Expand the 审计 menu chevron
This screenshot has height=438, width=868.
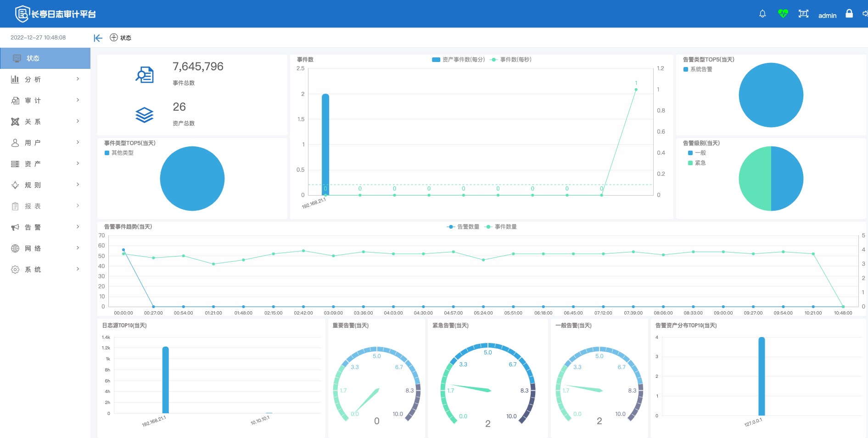(x=78, y=100)
